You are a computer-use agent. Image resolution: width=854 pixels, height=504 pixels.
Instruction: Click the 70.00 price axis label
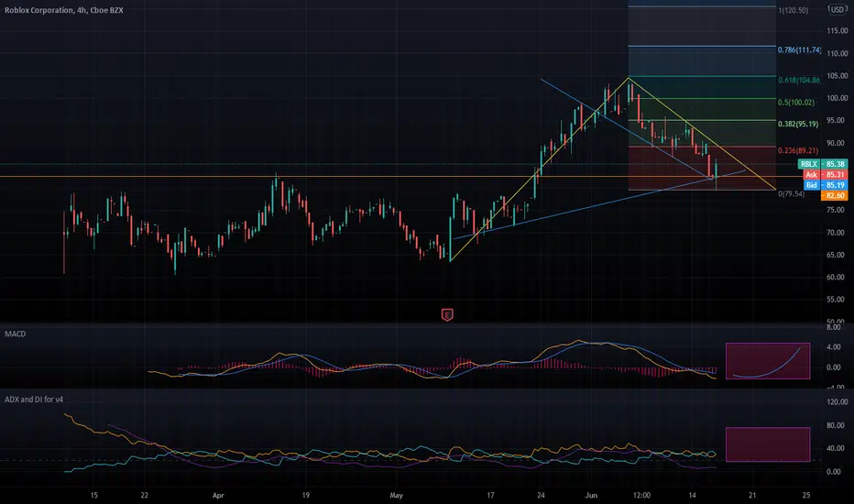[x=838, y=233]
